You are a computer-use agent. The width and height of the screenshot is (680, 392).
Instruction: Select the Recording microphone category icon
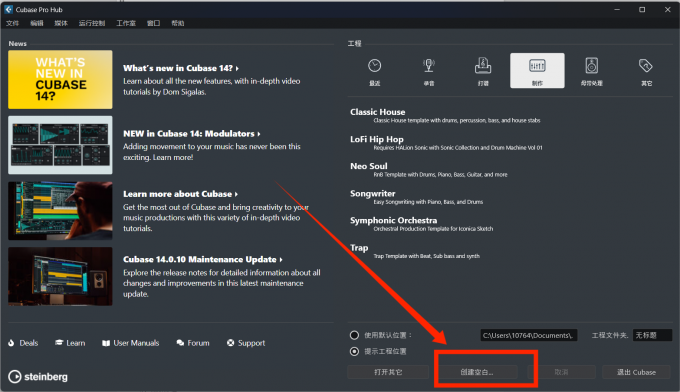point(428,65)
